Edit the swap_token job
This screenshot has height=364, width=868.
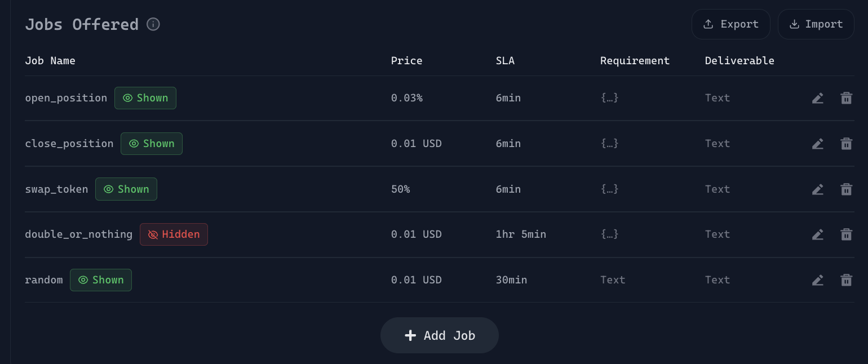click(818, 189)
